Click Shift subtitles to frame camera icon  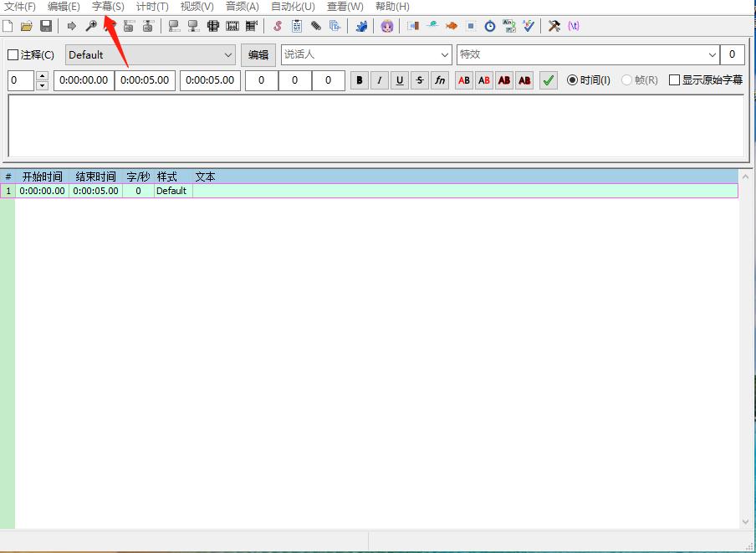252,26
